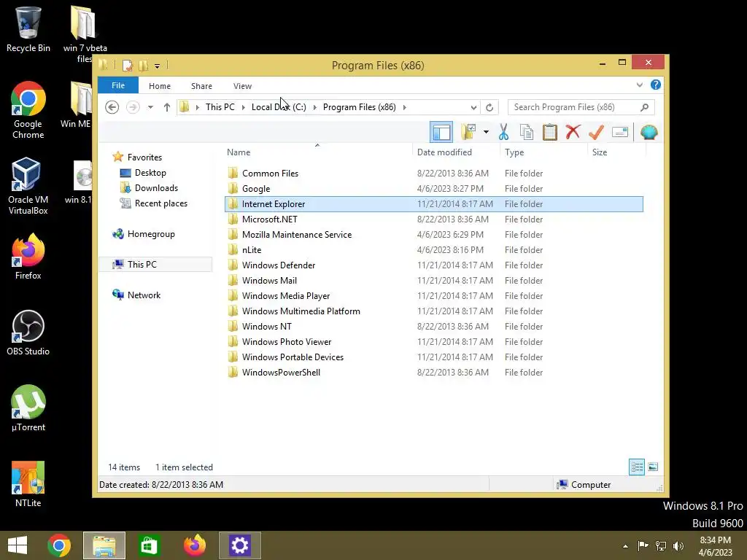Expand the ribbon with the chevron
The image size is (747, 560).
(639, 85)
